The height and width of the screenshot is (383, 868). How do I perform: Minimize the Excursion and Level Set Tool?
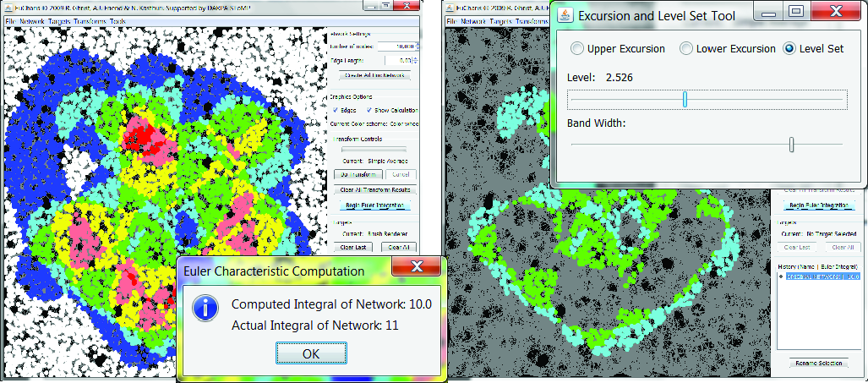[x=767, y=13]
